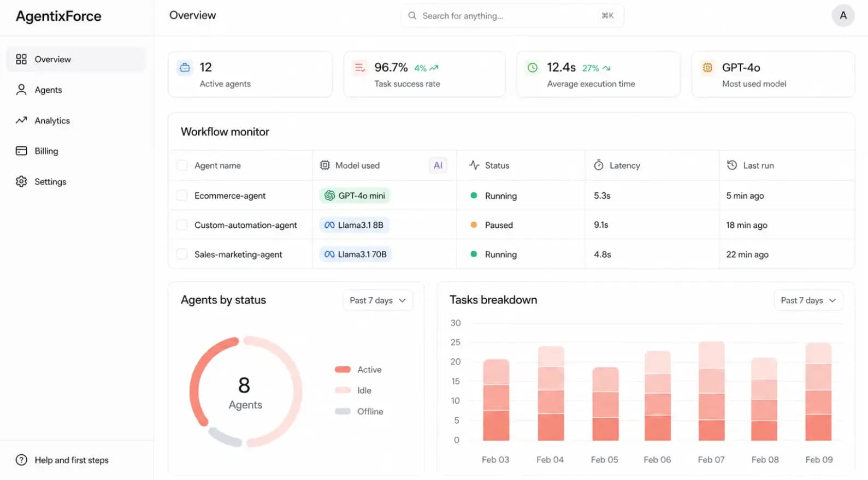Open Tasks breakdown Past 7 days dropdown

pyautogui.click(x=808, y=300)
